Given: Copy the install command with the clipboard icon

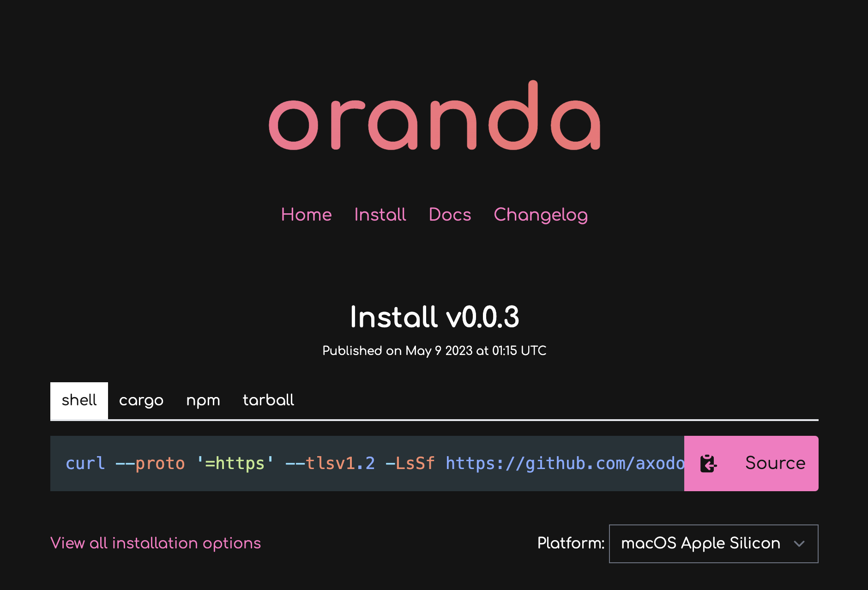Looking at the screenshot, I should click(708, 464).
